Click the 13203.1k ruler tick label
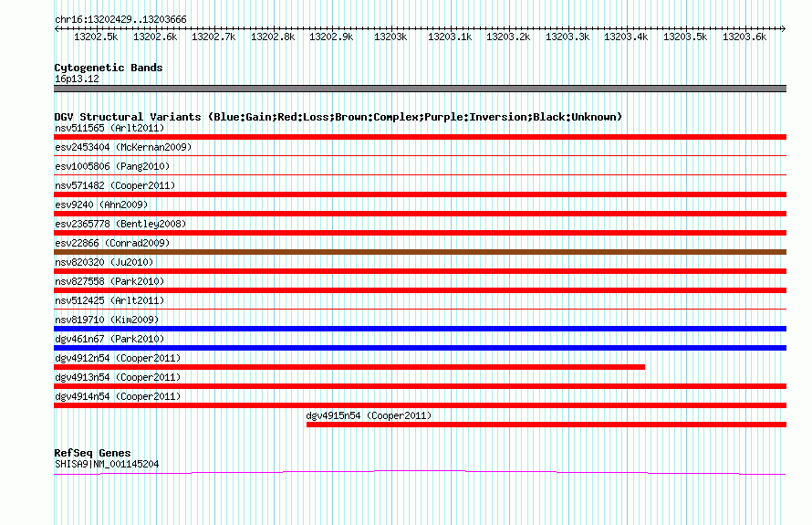The image size is (812, 525). coord(450,37)
